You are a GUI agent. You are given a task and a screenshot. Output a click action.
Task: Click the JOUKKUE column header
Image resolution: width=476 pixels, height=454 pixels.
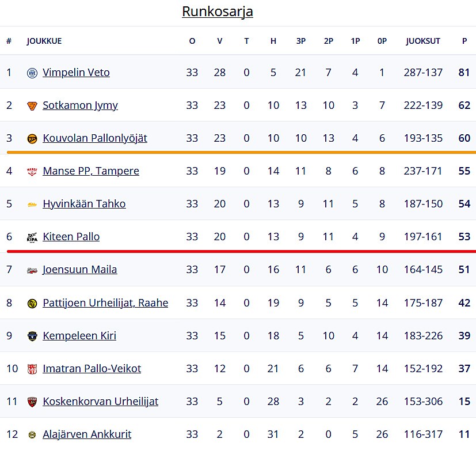point(44,41)
